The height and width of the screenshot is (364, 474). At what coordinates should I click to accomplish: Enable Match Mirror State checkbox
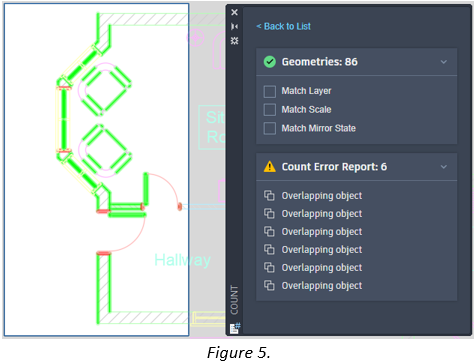click(269, 128)
